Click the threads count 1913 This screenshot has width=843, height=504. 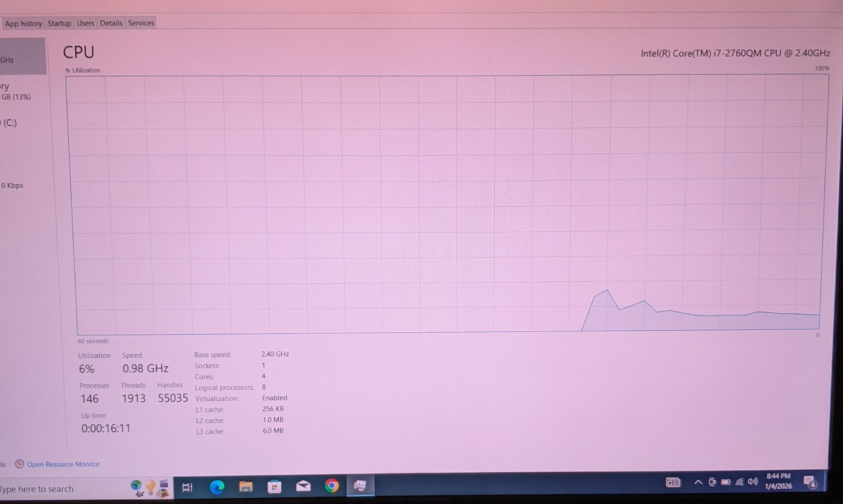pos(134,398)
